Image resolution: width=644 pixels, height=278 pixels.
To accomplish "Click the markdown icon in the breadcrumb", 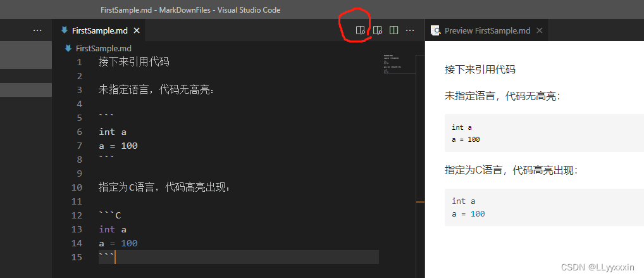I will point(68,48).
